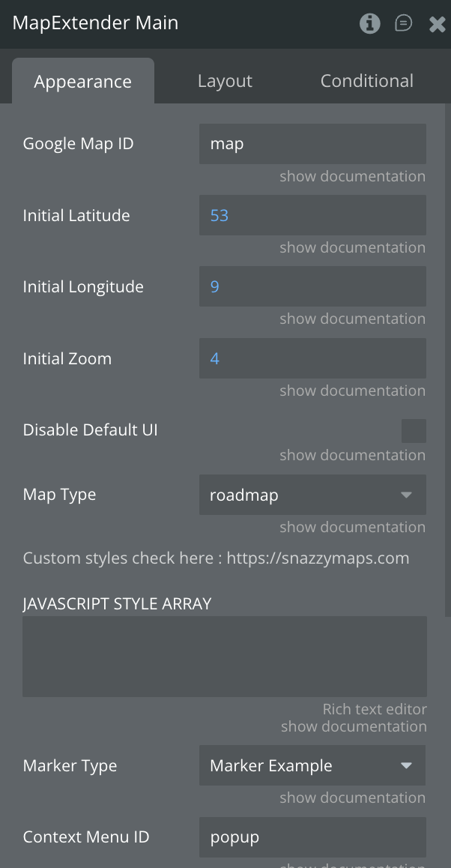Open the Conditional tab

coord(366,81)
